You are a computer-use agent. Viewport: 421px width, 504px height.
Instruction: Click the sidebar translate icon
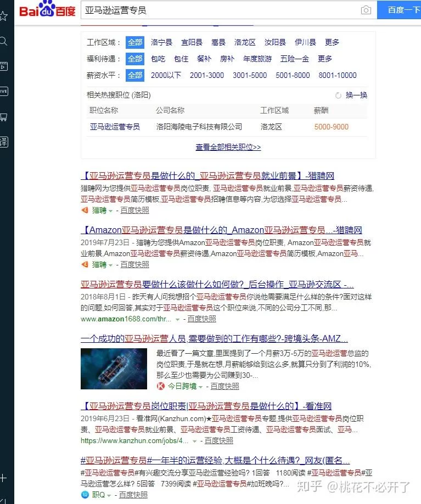pyautogui.click(x=4, y=142)
